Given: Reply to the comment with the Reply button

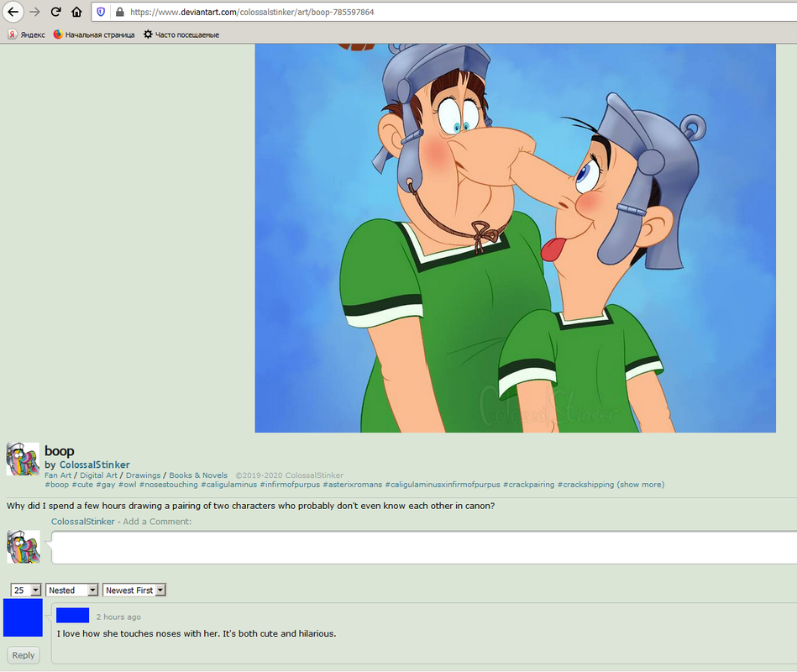Looking at the screenshot, I should (24, 655).
